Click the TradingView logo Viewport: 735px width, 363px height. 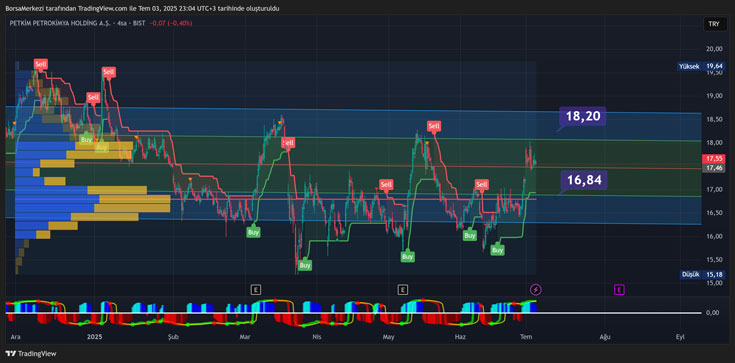click(30, 354)
